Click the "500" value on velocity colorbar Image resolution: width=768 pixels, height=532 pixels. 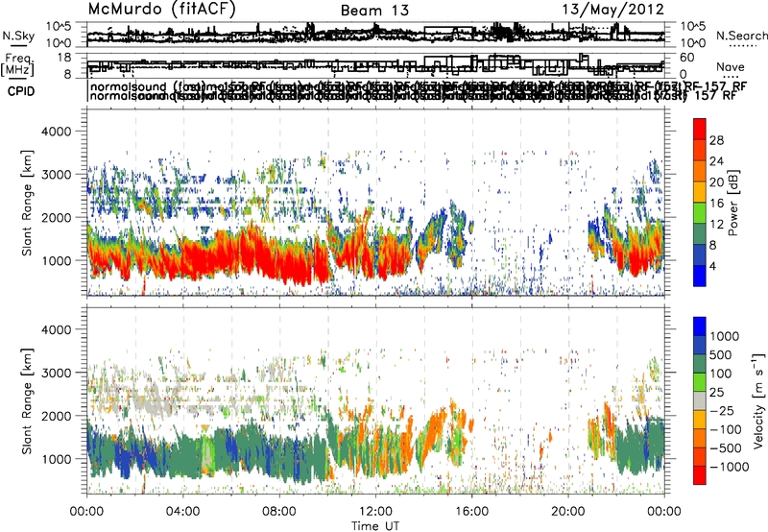click(x=721, y=355)
